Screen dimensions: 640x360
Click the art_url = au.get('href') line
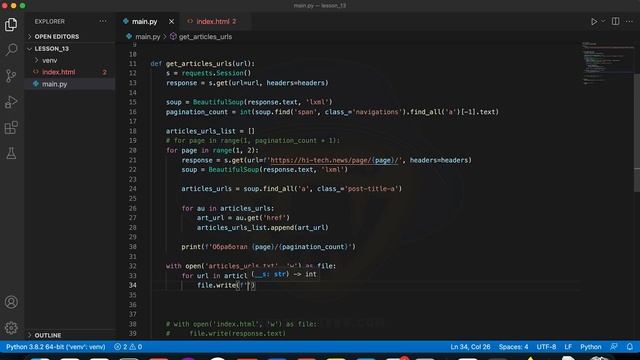(243, 218)
